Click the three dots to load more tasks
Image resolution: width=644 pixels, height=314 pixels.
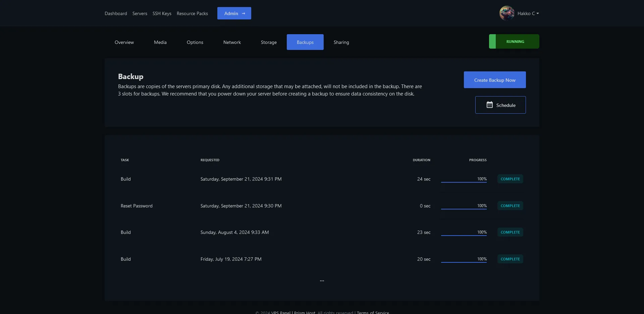322,281
